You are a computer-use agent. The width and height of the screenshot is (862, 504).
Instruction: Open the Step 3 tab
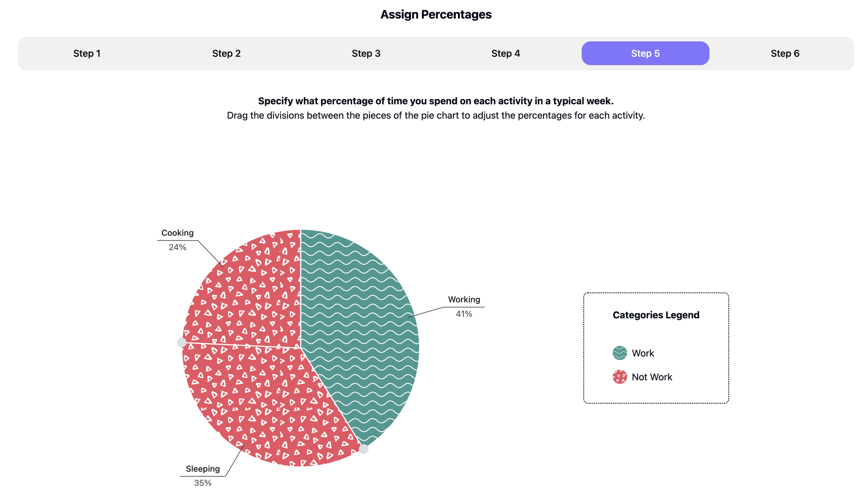coord(366,53)
